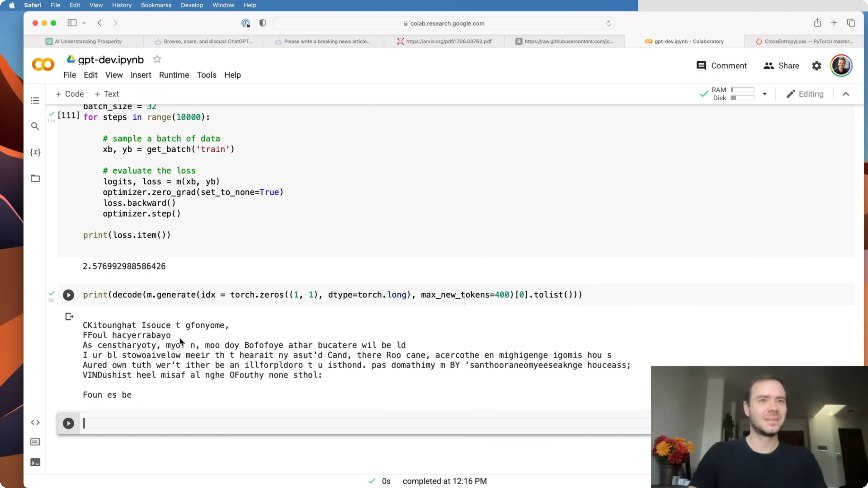Switch to the CrossEntropyLoss PyTorch tab

tap(805, 41)
